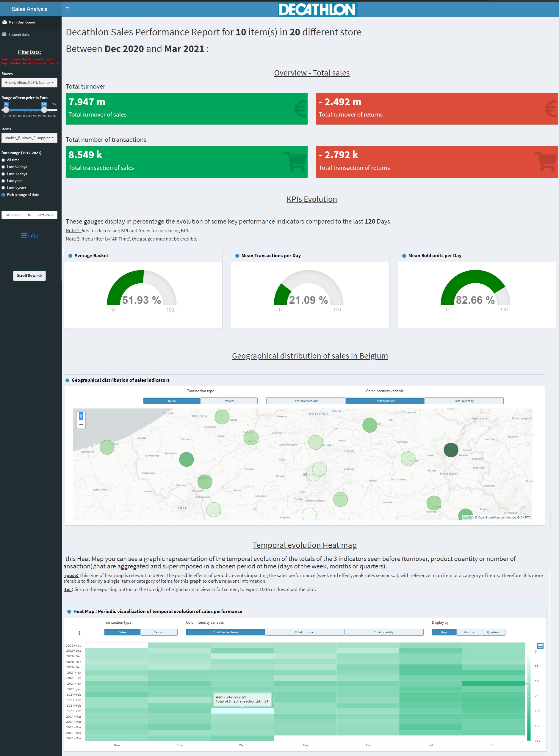Screen dimensions: 559x756
Task: Click the lower price slider handle at 30
Action: point(6,110)
